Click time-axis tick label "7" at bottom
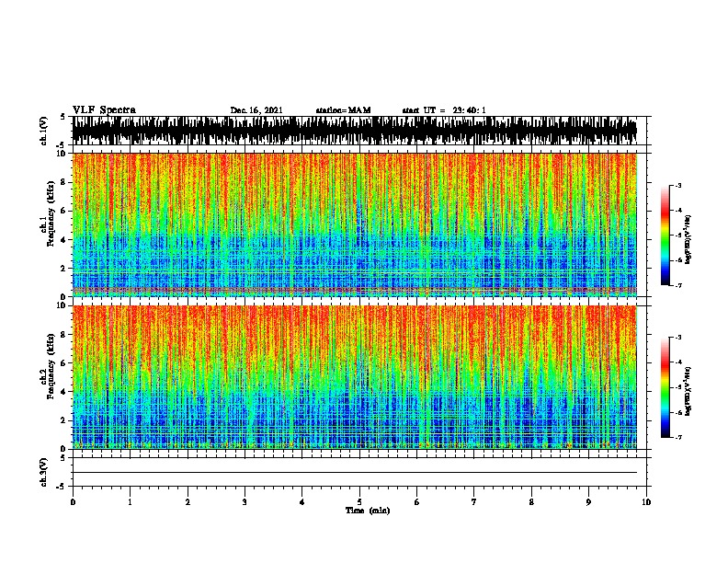 (473, 502)
